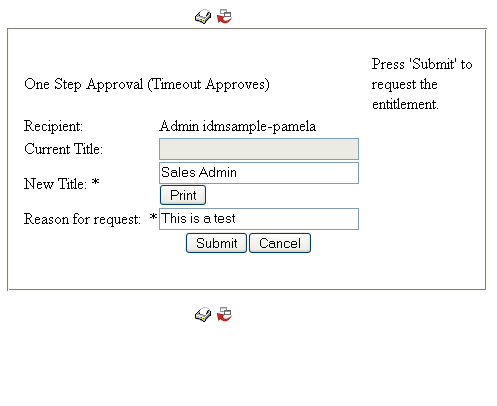The image size is (497, 406).
Task: Click the Press 'Submit' instruction text
Action: click(x=422, y=84)
